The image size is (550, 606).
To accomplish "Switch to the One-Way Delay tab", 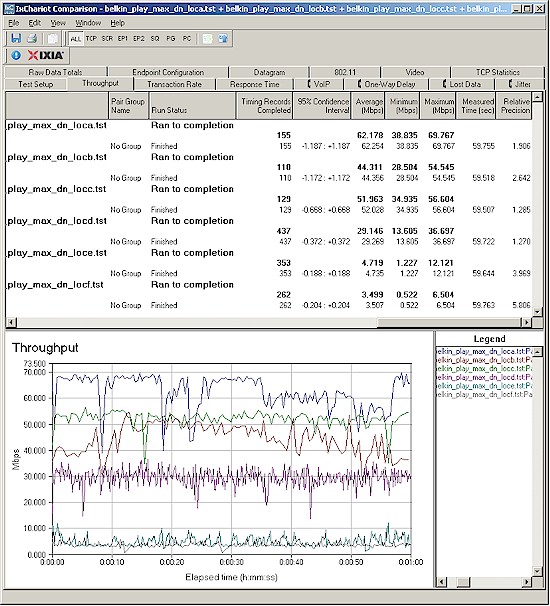I will (387, 84).
